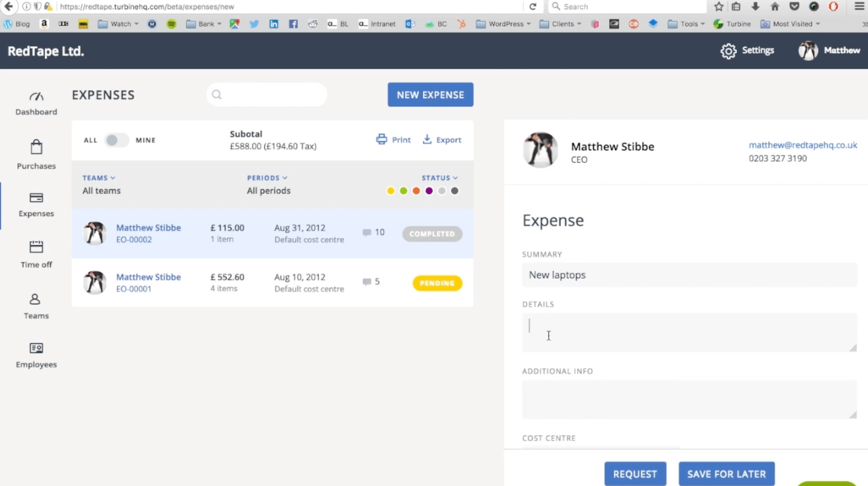Viewport: 868px width, 486px height.
Task: Click the REQUEST button
Action: click(635, 474)
